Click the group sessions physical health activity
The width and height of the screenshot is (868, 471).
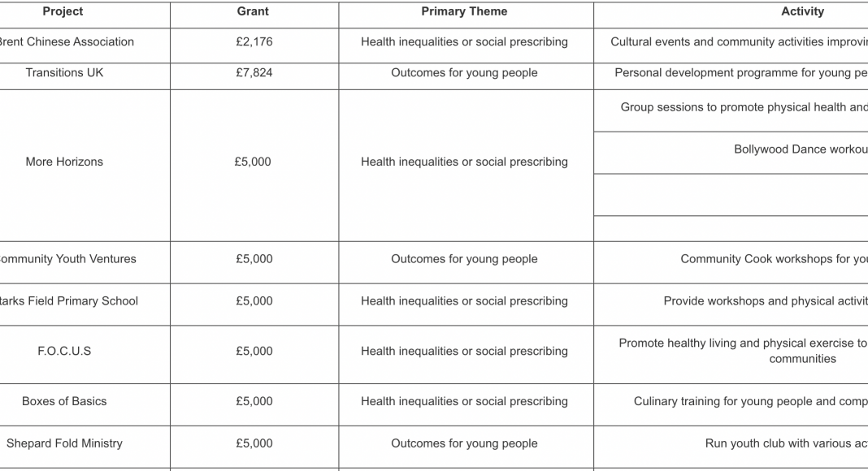pyautogui.click(x=743, y=107)
